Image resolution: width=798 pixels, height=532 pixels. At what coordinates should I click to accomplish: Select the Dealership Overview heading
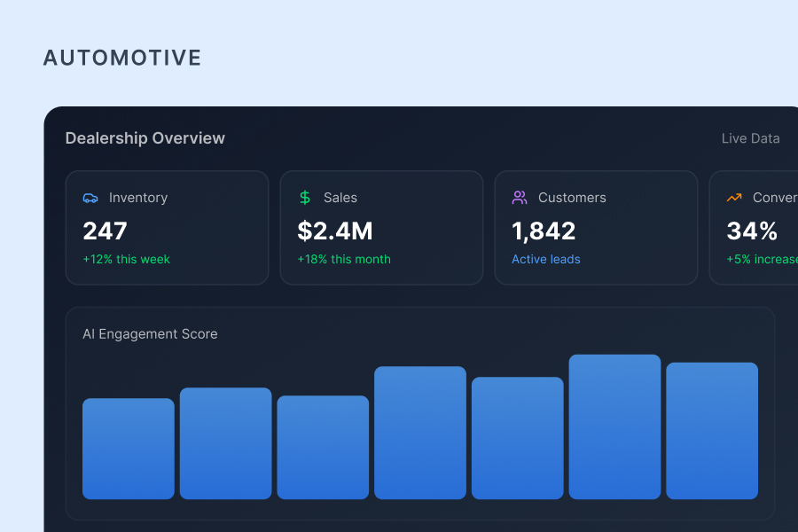145,138
